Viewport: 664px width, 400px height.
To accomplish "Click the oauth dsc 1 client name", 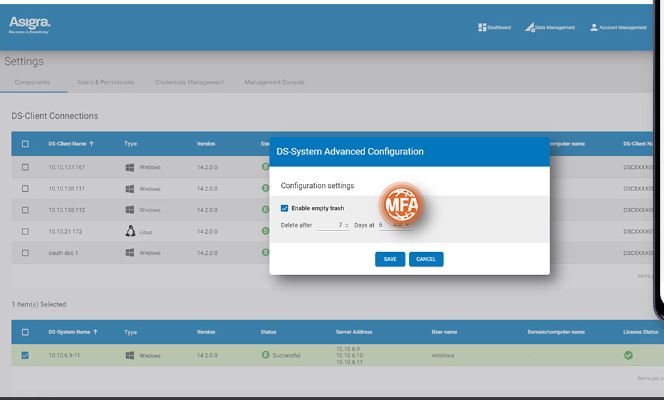I will 63,253.
